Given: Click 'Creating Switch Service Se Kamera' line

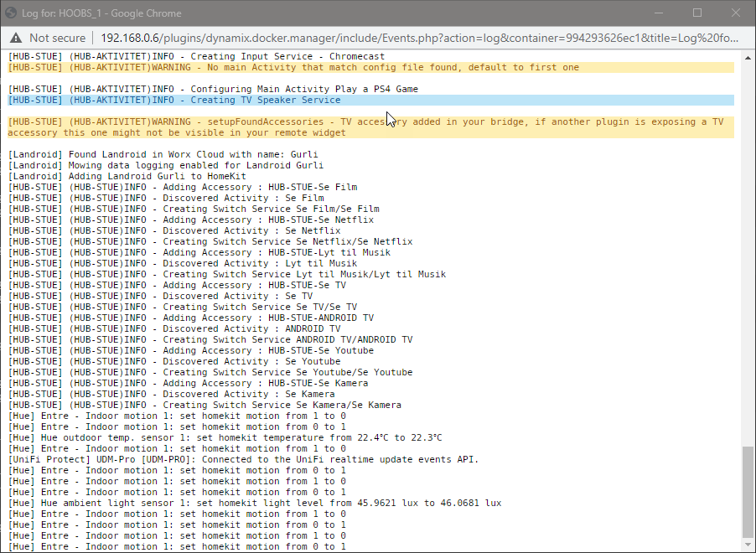Looking at the screenshot, I should tap(205, 405).
